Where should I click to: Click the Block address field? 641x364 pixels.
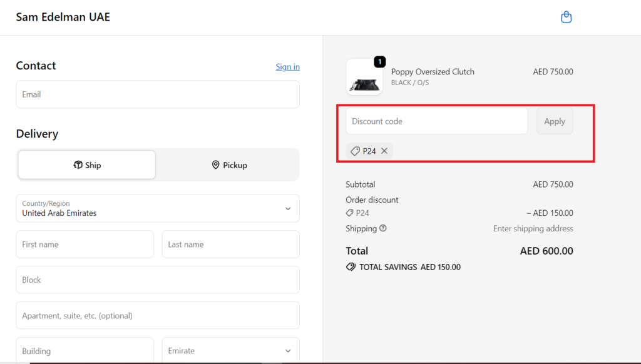(158, 280)
